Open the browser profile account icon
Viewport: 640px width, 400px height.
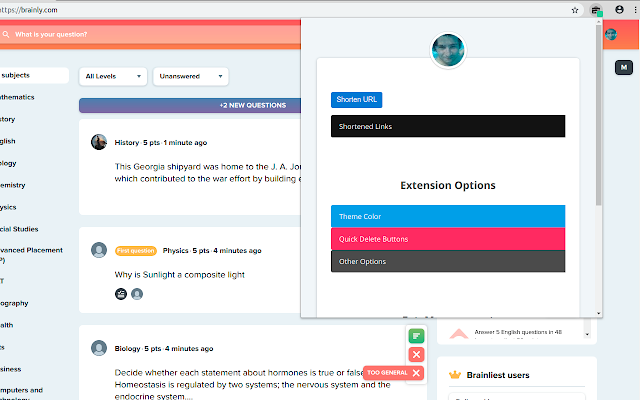619,9
